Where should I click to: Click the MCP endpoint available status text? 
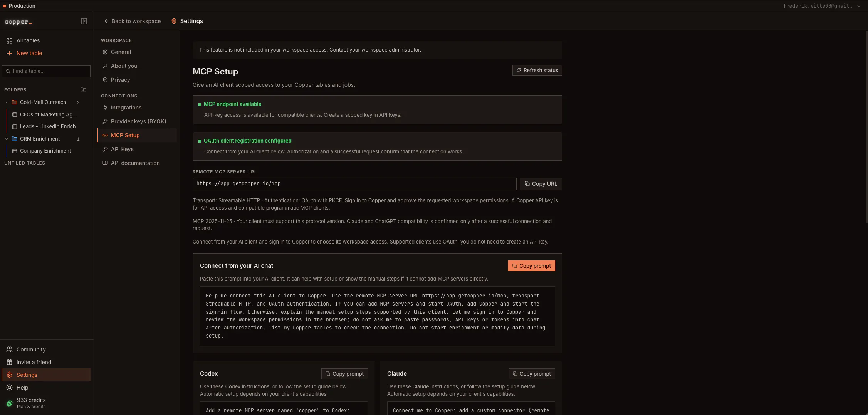click(x=232, y=104)
